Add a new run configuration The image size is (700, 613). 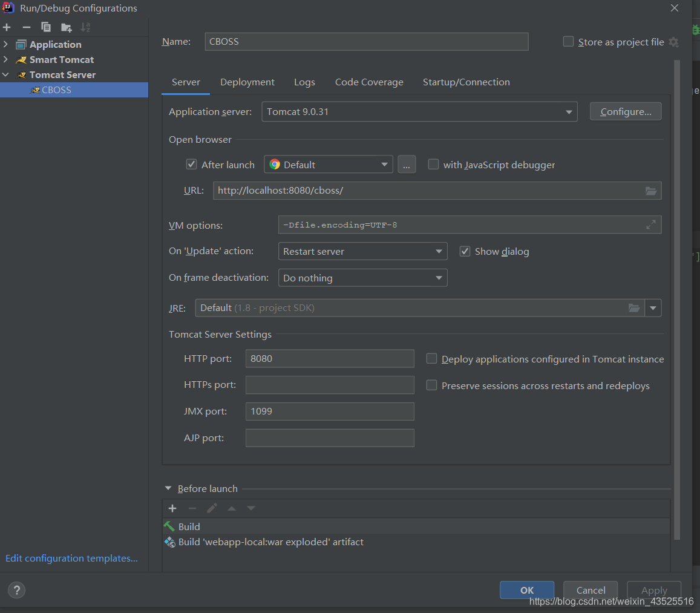click(x=7, y=27)
